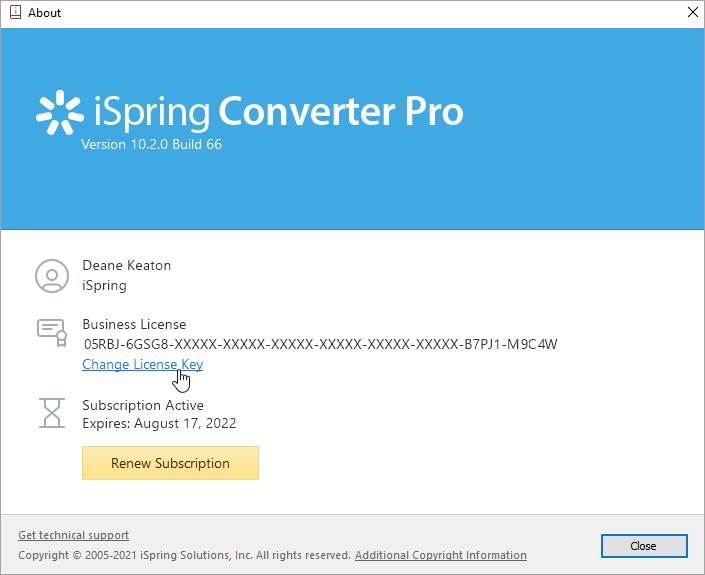Click the subscription hourglass icon
Viewport: 705px width, 575px height.
52,413
